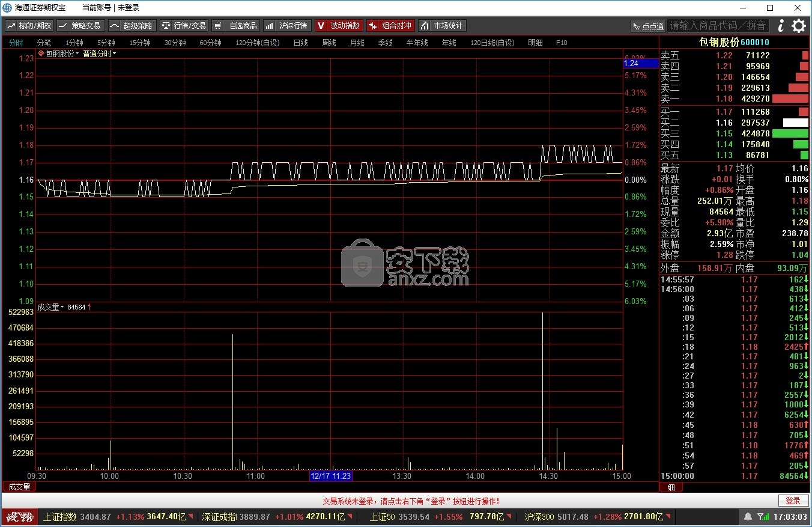Click the 包钢股份 600010 stock title

(735, 42)
